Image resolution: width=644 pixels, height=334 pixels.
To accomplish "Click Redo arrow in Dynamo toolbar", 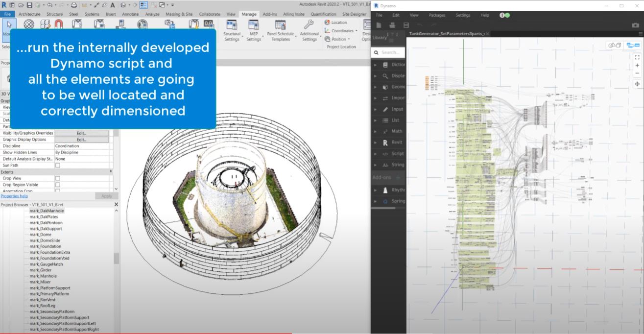I will click(x=433, y=25).
